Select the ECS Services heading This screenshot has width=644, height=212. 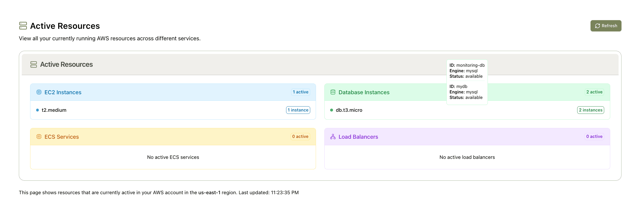coord(62,137)
